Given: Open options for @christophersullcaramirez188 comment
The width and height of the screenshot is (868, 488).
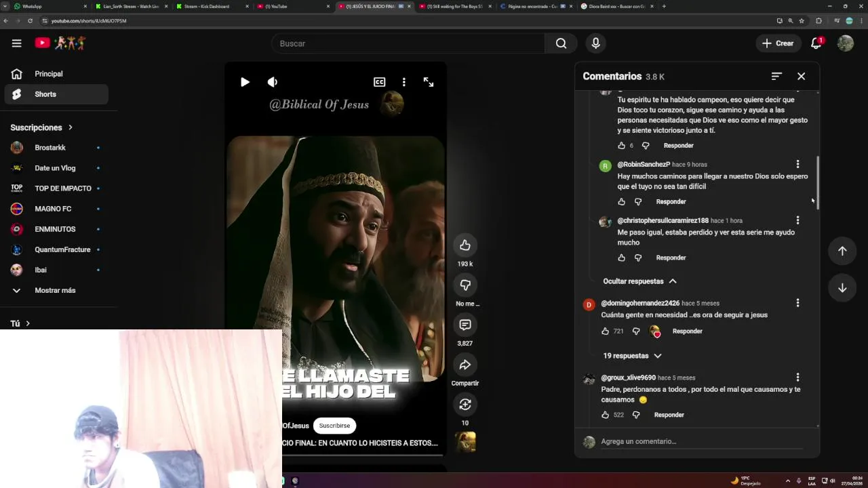Looking at the screenshot, I should 797,220.
